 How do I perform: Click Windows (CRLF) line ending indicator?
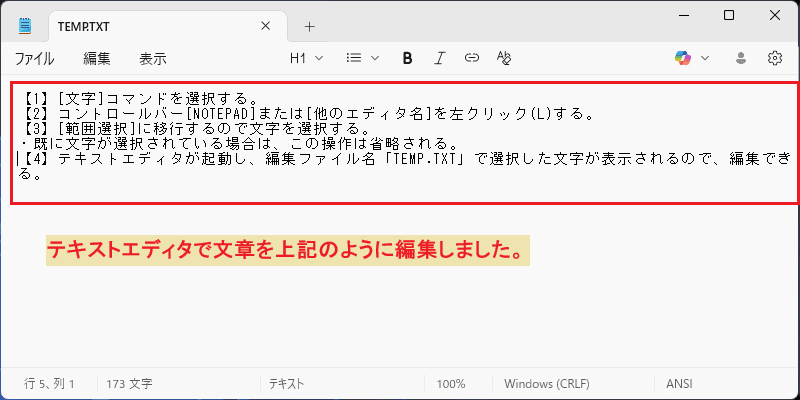tap(546, 384)
